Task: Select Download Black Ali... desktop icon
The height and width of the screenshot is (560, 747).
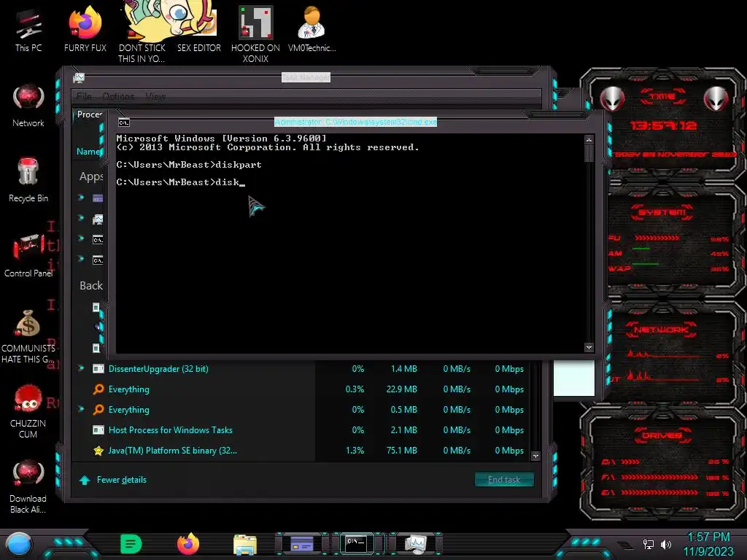Action: point(28,486)
